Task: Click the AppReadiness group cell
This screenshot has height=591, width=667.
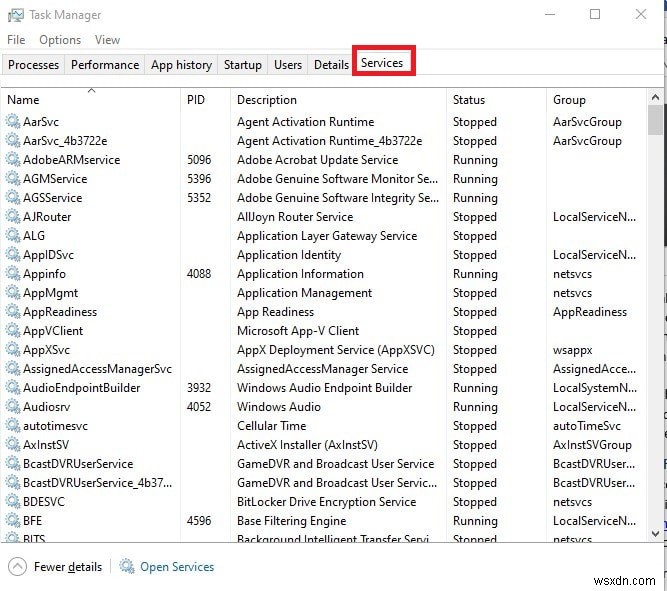Action: [x=590, y=312]
